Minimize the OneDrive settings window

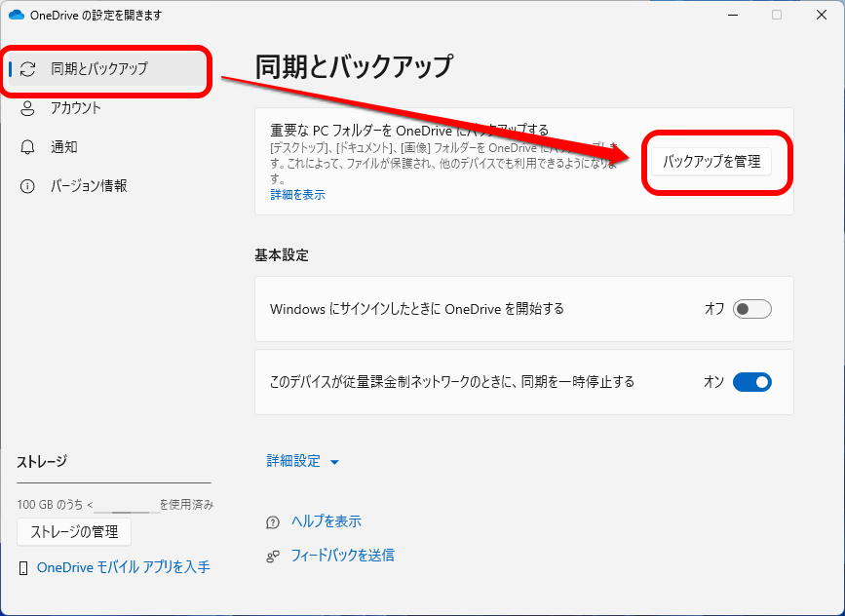(732, 15)
